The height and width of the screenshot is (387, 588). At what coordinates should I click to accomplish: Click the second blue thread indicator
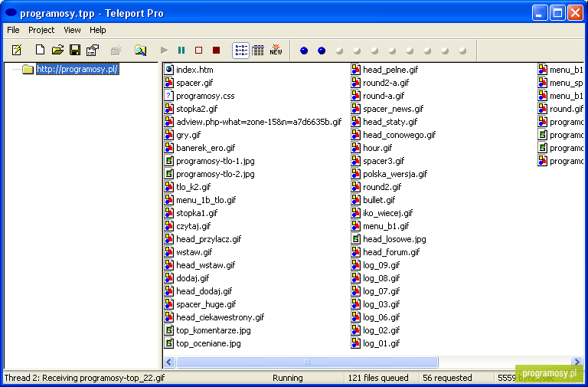tap(322, 51)
